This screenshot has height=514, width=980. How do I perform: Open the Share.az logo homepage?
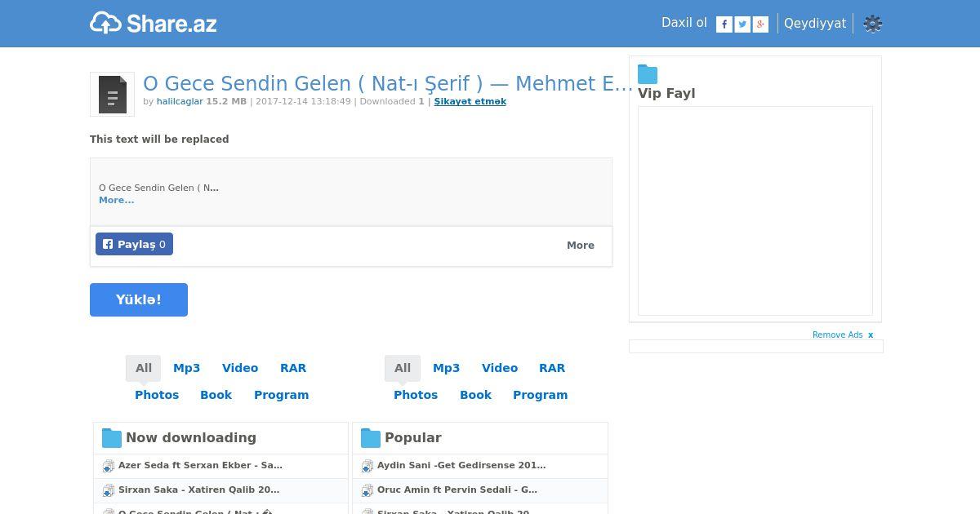(x=154, y=23)
